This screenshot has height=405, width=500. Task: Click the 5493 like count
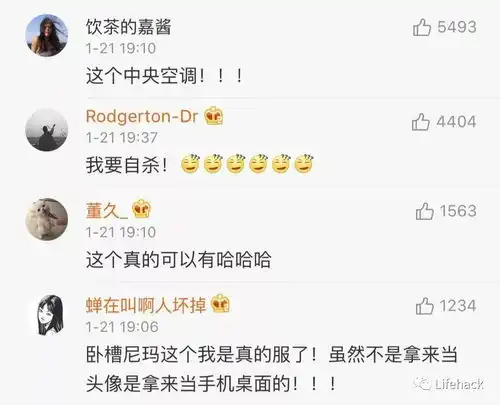pyautogui.click(x=457, y=27)
